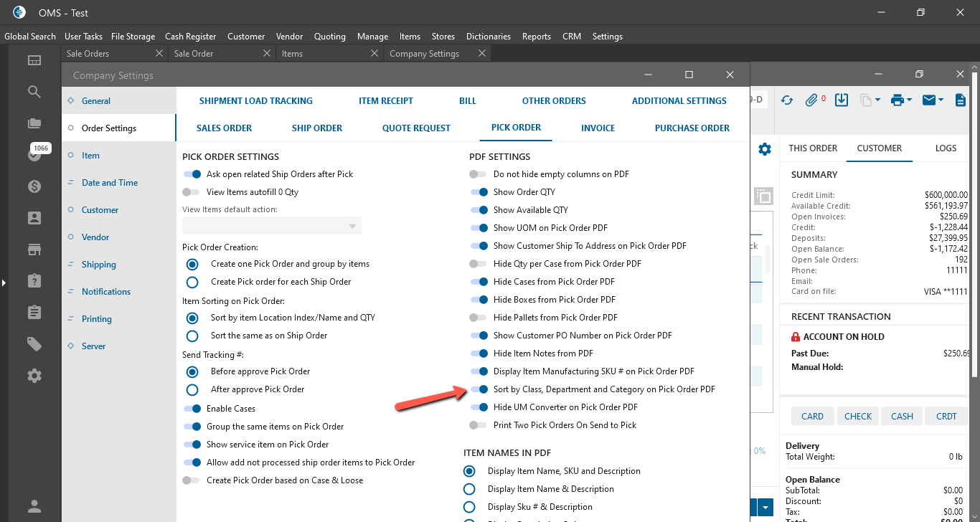The height and width of the screenshot is (522, 980).
Task: Expand the View Items default action dropdown
Action: 352,227
